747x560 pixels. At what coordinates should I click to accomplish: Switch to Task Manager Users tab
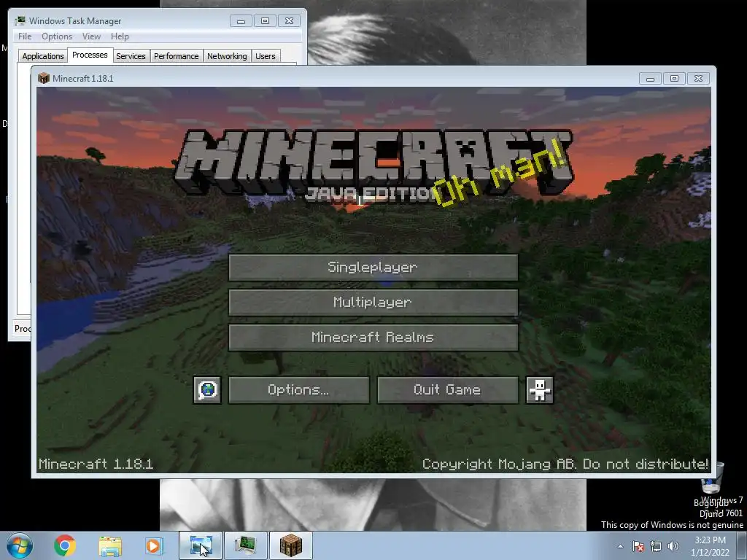point(265,56)
